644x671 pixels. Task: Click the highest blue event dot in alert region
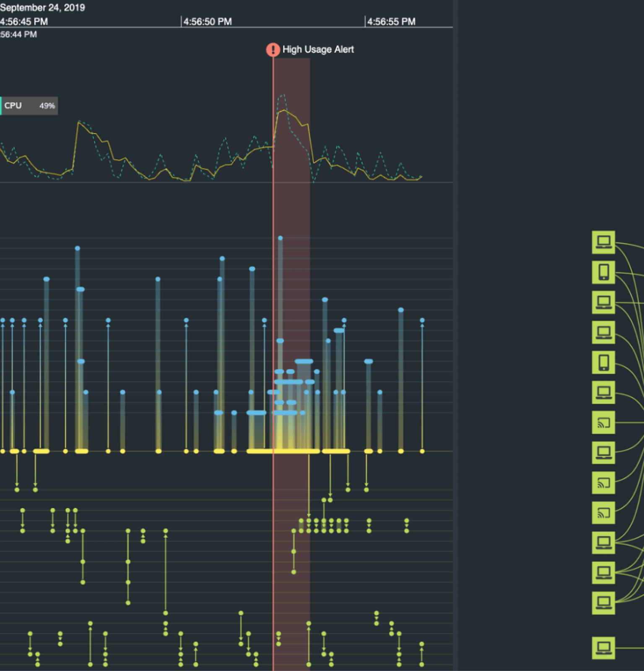(280, 238)
